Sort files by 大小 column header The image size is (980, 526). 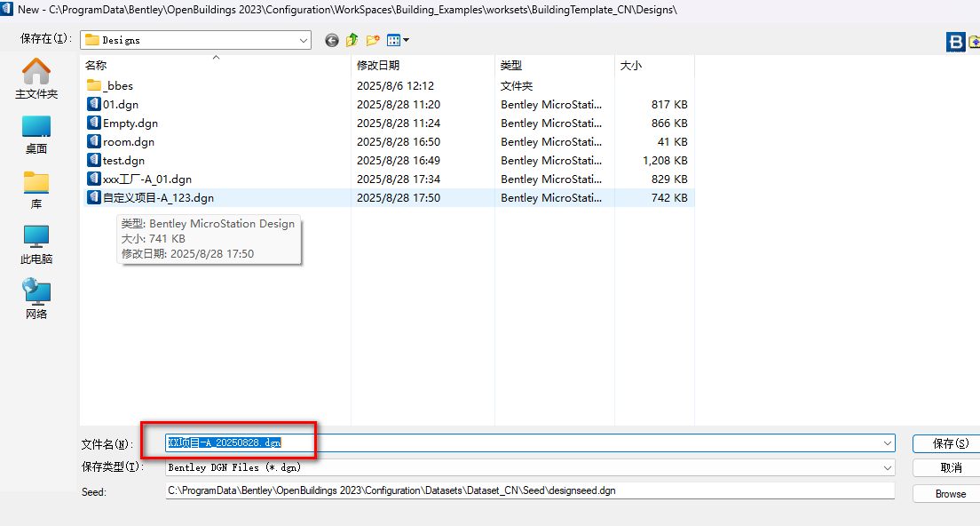pos(630,66)
